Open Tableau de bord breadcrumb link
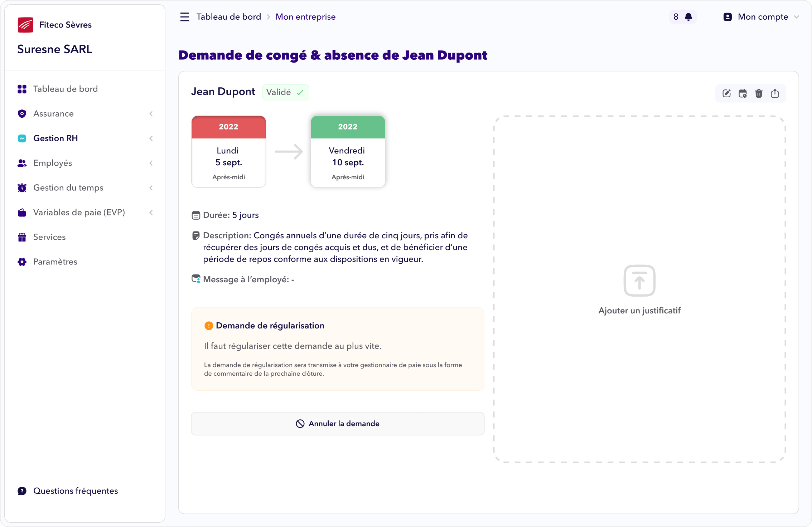812x527 pixels. (x=228, y=17)
